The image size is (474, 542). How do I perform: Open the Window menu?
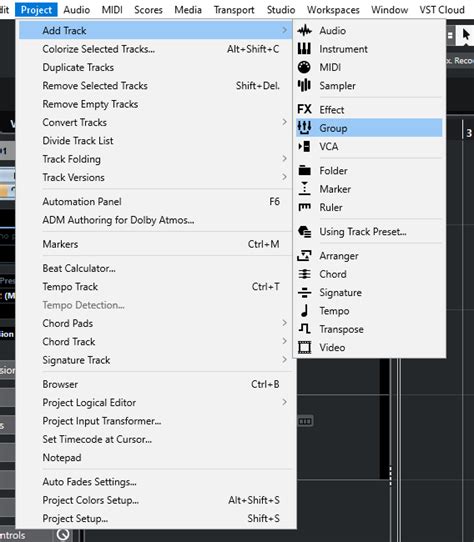click(x=390, y=10)
